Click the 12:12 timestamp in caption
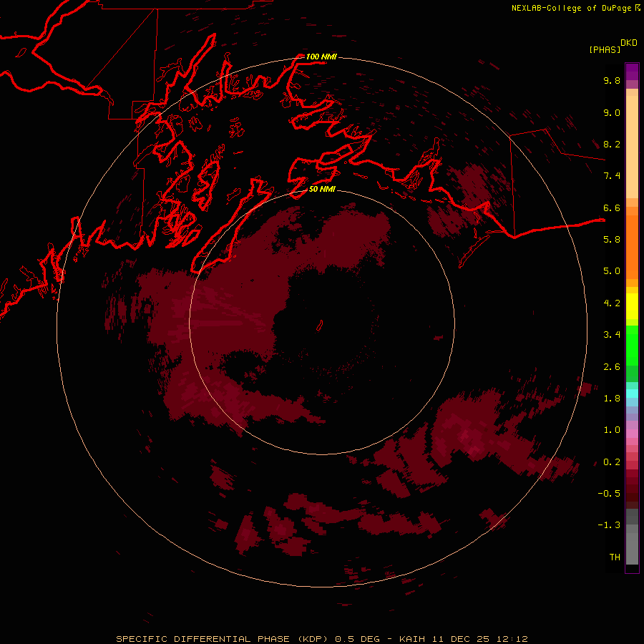Screen dimensions: 644x644 (x=512, y=639)
